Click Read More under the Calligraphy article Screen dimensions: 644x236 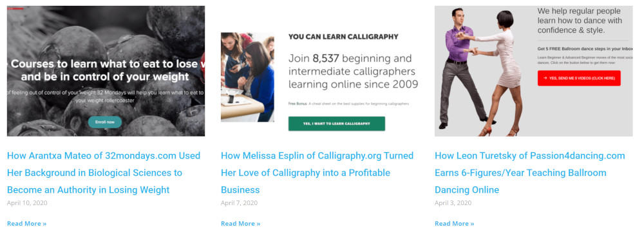(x=241, y=224)
